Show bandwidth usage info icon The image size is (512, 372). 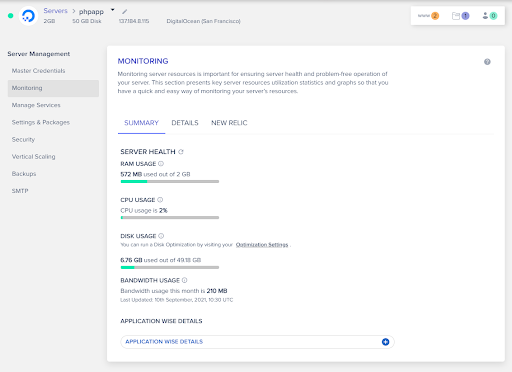coord(184,280)
